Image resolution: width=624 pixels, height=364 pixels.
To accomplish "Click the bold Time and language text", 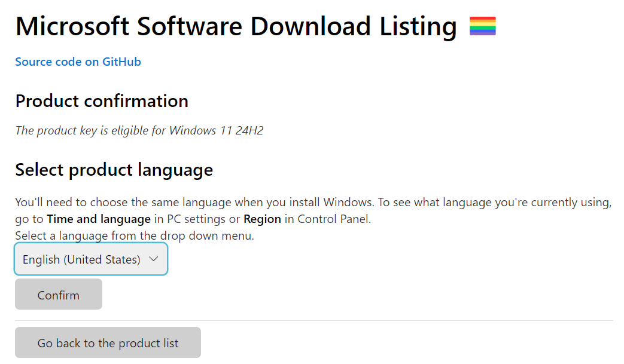I will coord(99,219).
